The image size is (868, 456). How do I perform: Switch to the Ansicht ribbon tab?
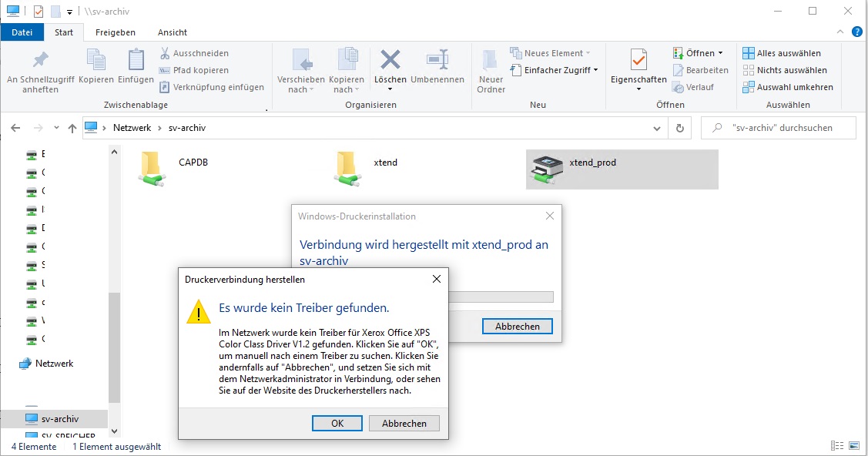point(173,32)
